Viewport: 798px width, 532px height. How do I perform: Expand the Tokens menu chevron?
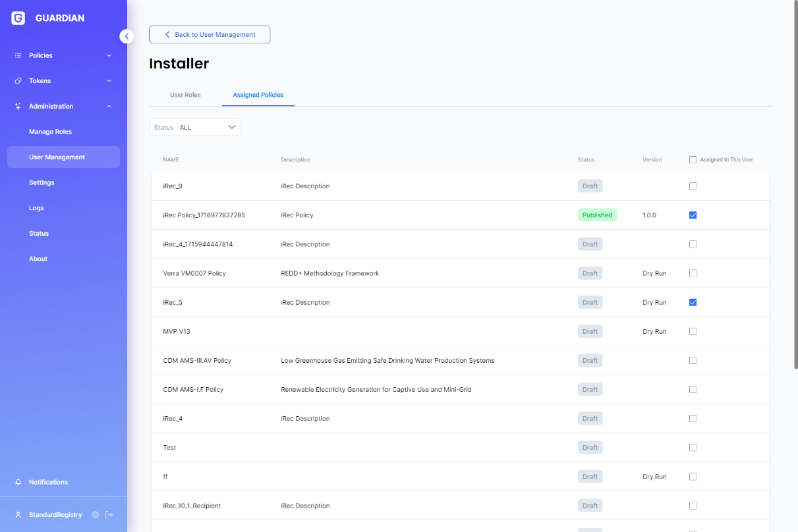[109, 81]
